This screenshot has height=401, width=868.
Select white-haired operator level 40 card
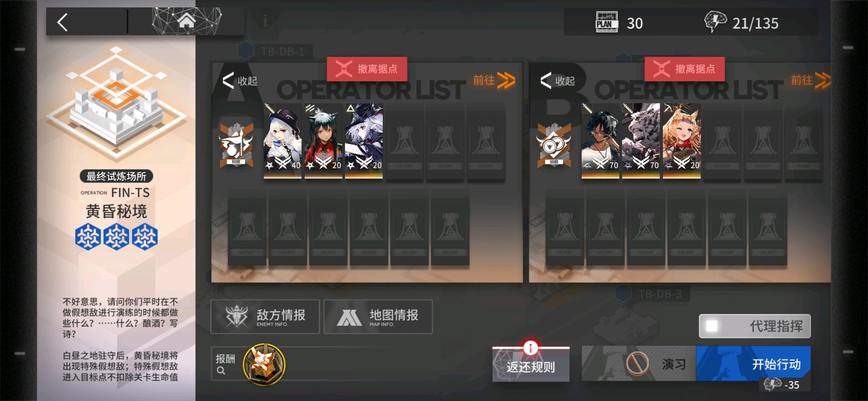coord(283,141)
